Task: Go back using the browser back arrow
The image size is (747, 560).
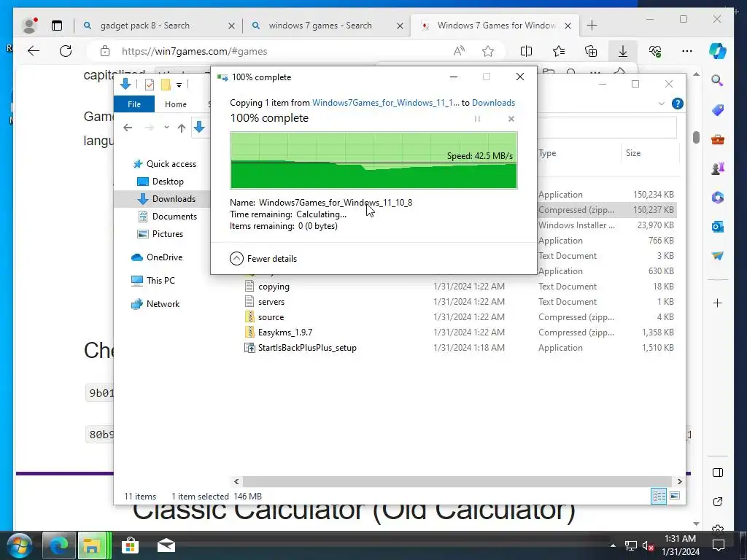Action: point(34,51)
